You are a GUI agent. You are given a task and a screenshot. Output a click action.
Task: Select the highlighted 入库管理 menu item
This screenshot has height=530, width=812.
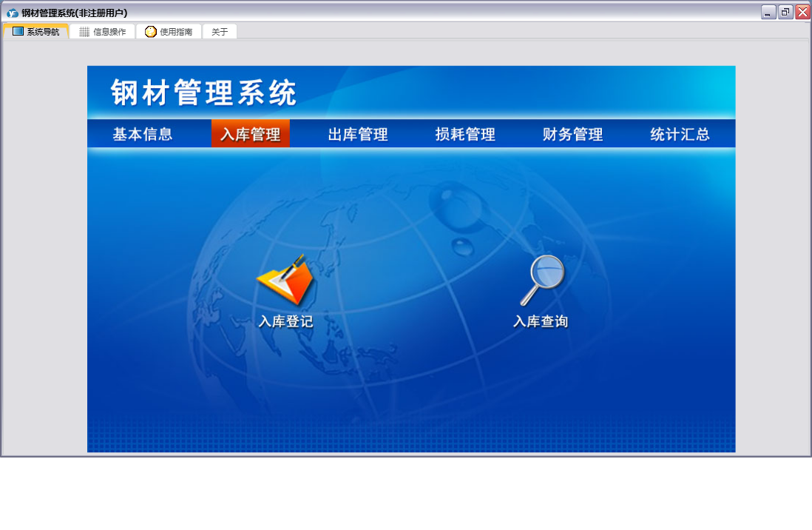[251, 135]
